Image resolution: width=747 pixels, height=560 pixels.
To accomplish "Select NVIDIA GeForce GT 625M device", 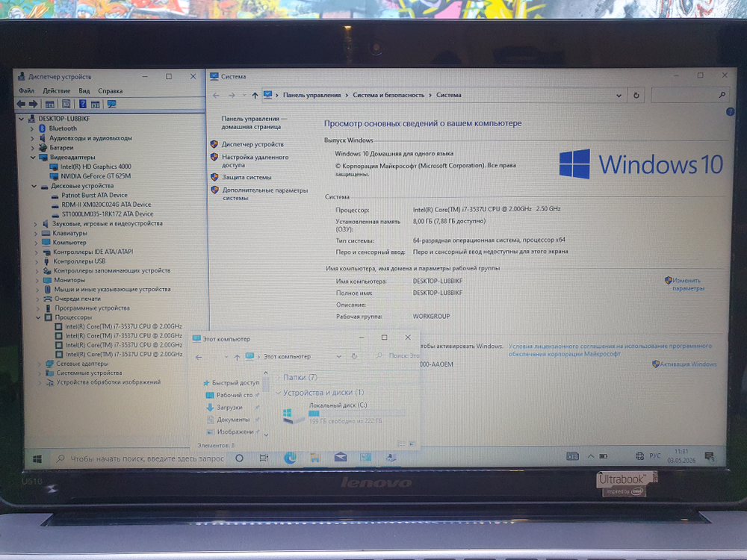I will 96,176.
